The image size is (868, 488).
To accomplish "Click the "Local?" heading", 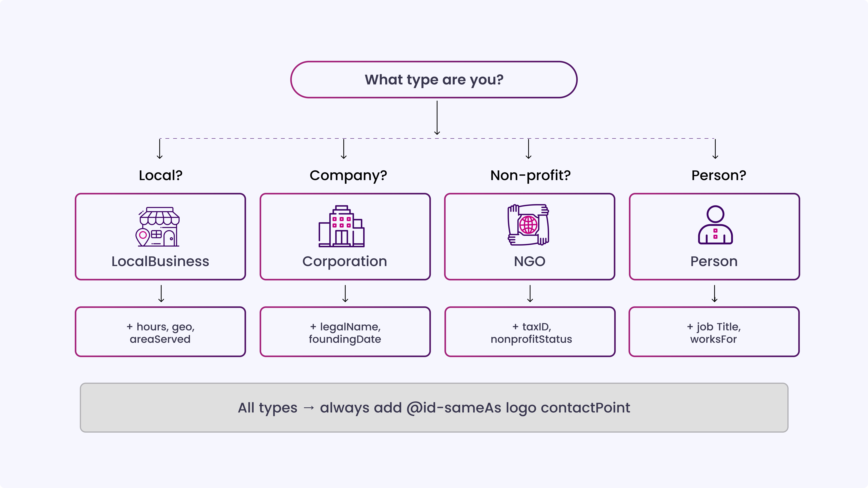I will (161, 175).
